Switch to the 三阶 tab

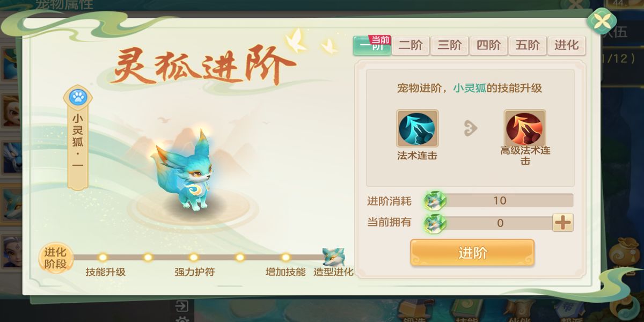[449, 46]
